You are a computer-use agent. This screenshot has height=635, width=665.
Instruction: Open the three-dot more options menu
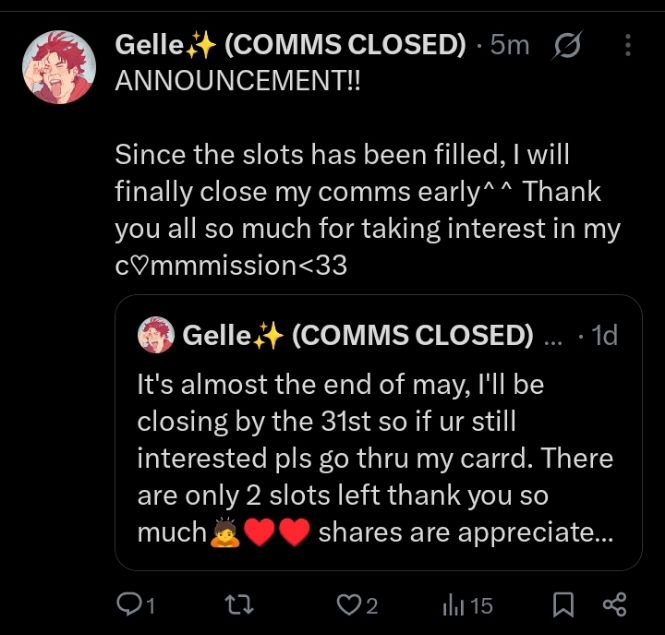pyautogui.click(x=628, y=46)
